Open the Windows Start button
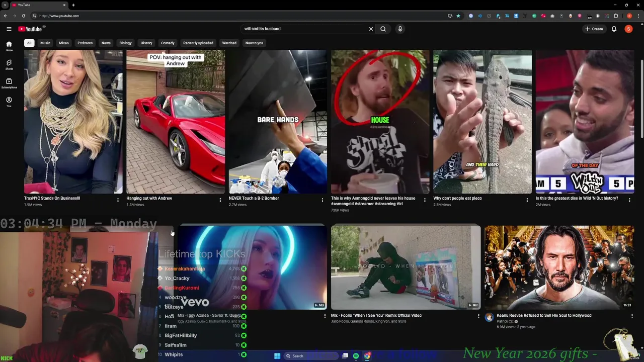Screen dimensions: 644x362 tap(277, 356)
